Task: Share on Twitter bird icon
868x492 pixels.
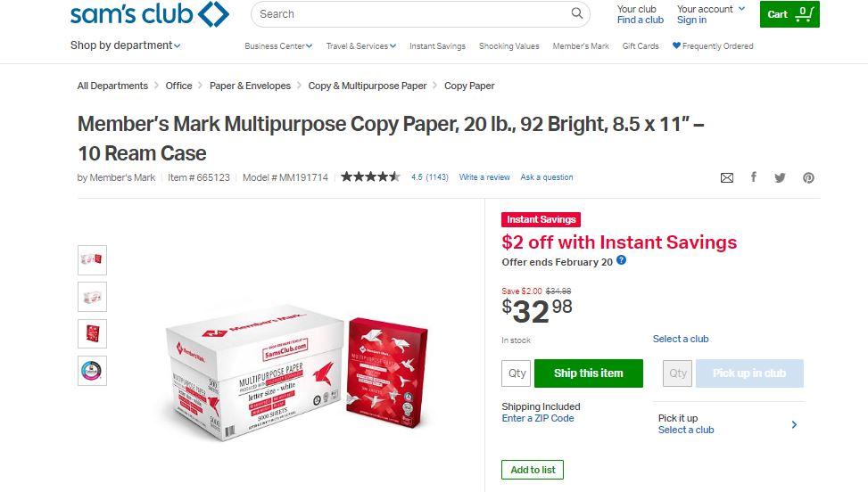Action: 780,177
